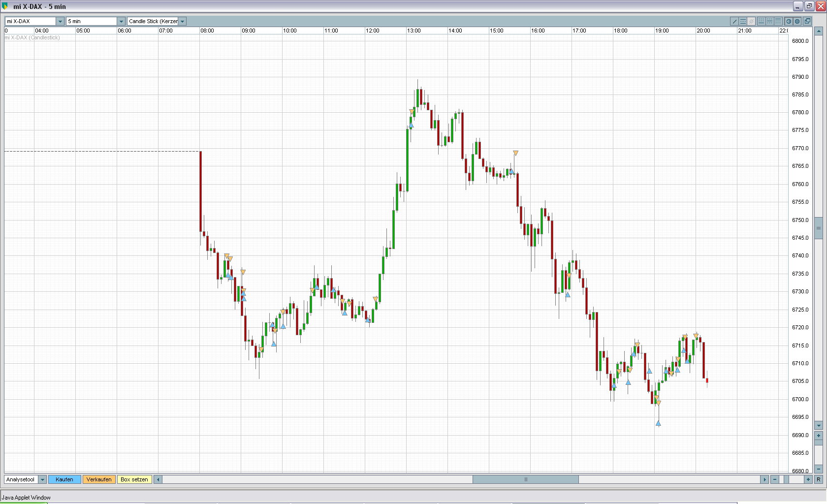Click the Box setzen button

pyautogui.click(x=134, y=479)
